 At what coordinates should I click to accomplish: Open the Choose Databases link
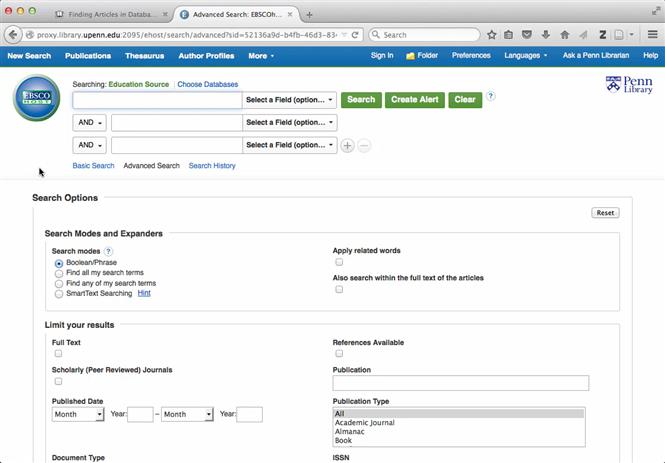pos(208,84)
